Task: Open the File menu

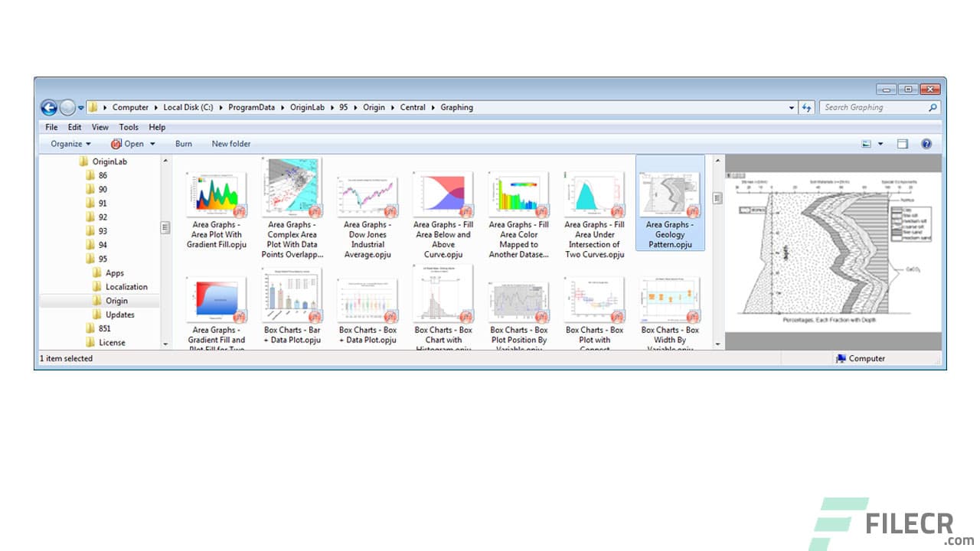Action: click(x=51, y=127)
